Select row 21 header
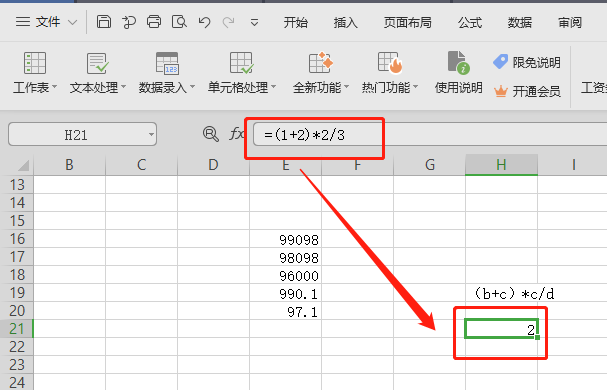The height and width of the screenshot is (390, 607). point(17,329)
